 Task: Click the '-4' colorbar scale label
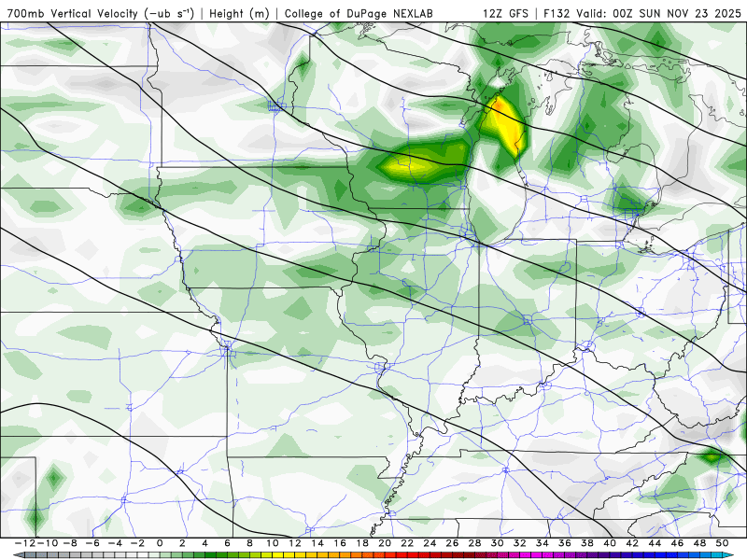tap(115, 543)
